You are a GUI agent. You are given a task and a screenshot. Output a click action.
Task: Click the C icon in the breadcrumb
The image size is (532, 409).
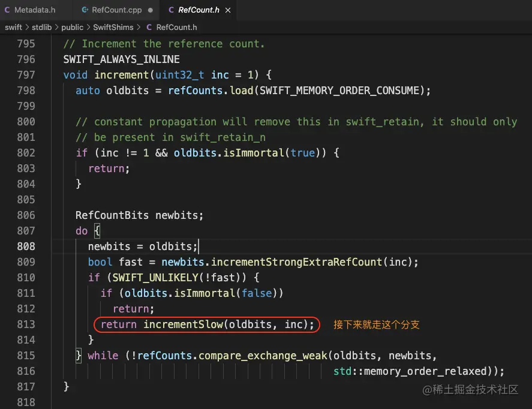tap(149, 27)
